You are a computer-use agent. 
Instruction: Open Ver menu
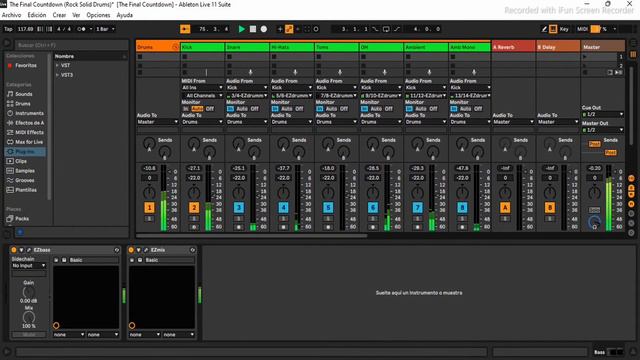tap(76, 15)
